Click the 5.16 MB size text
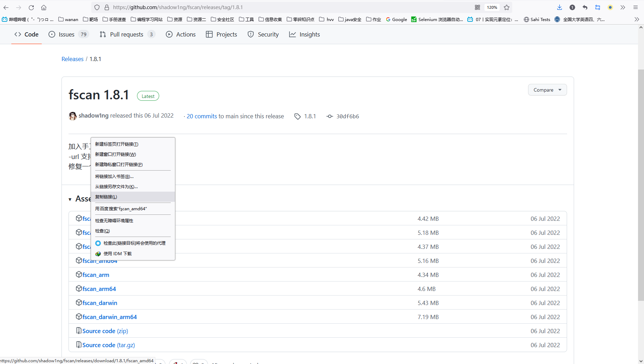 pyautogui.click(x=428, y=261)
